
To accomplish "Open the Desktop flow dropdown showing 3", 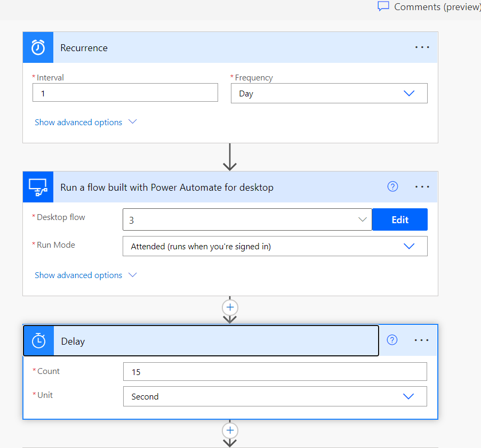I will pos(247,219).
